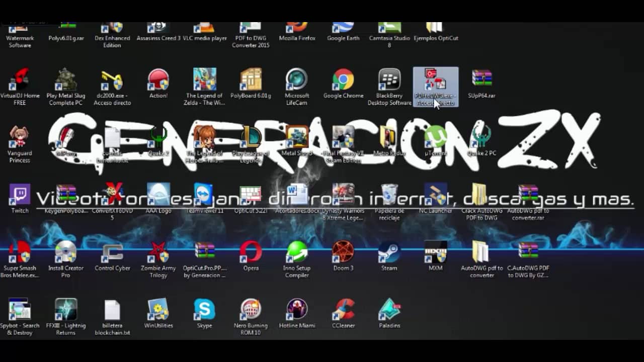Select billetera blockchain.txt file
Image resolution: width=644 pixels, height=362 pixels.
click(x=112, y=309)
